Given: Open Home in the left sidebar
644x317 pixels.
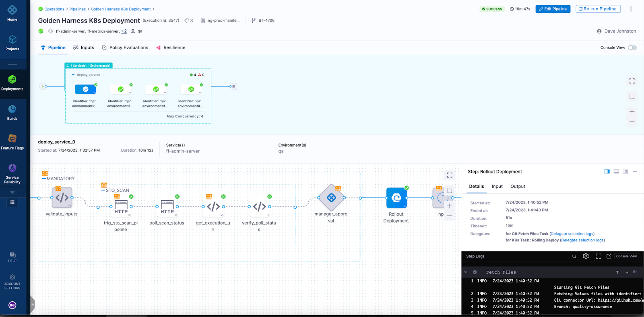Looking at the screenshot, I should [12, 13].
